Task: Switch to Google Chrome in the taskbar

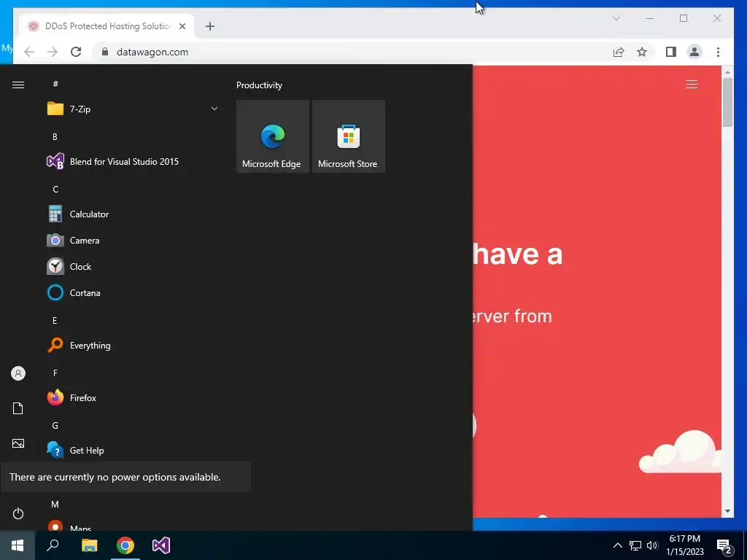Action: point(125,545)
